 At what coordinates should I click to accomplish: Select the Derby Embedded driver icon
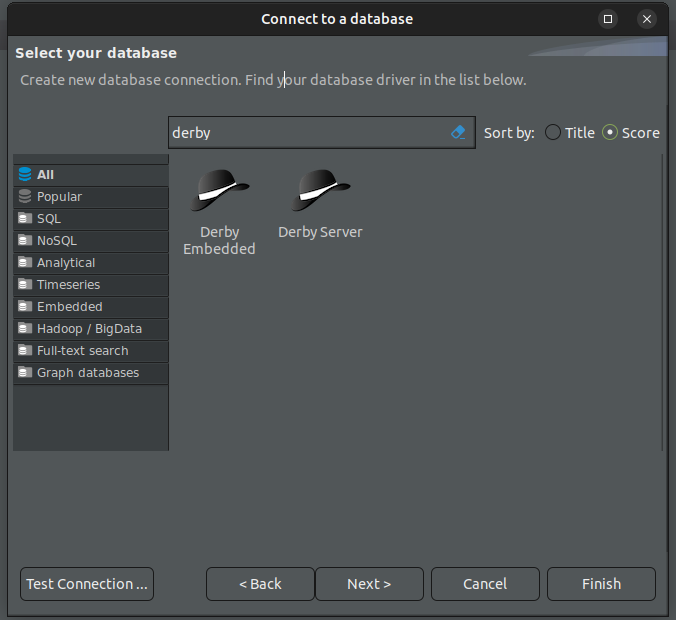pyautogui.click(x=219, y=191)
